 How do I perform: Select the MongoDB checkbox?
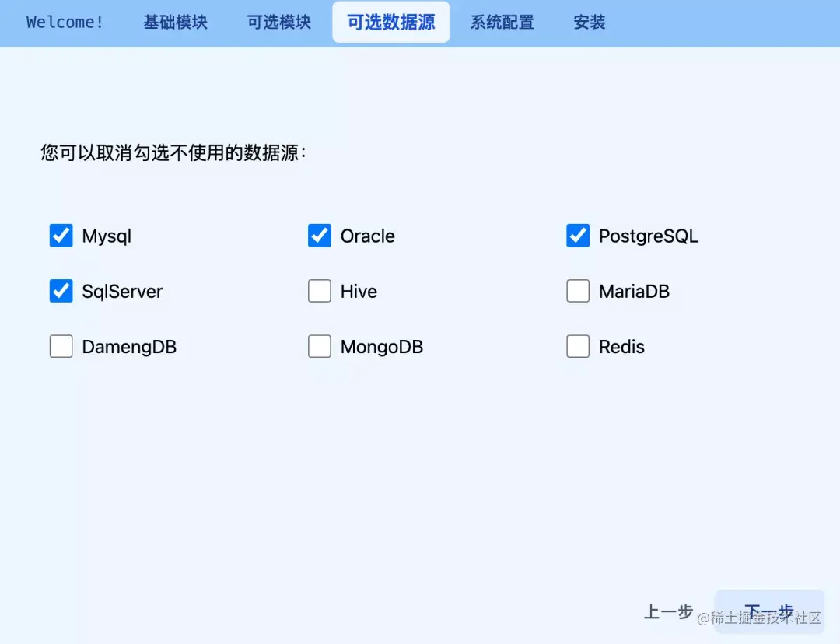tap(320, 346)
